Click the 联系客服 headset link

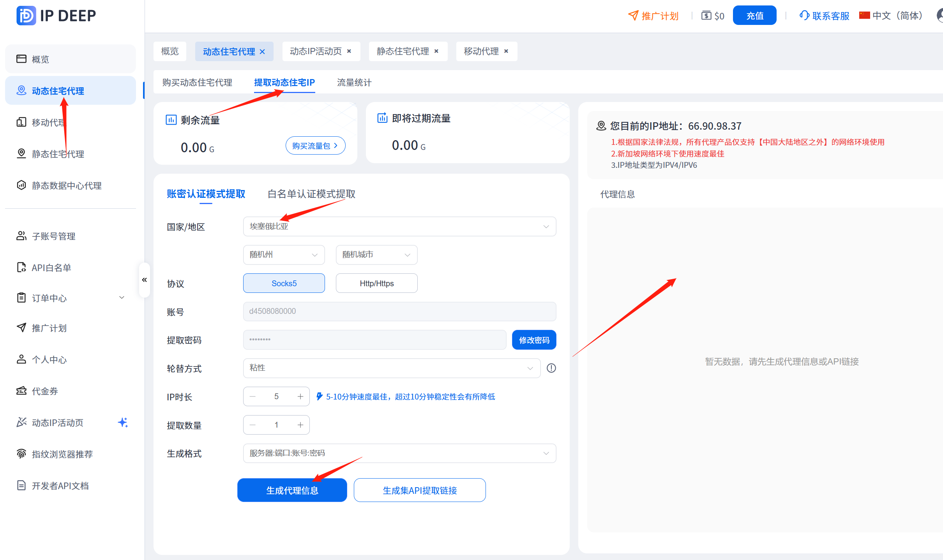[825, 16]
